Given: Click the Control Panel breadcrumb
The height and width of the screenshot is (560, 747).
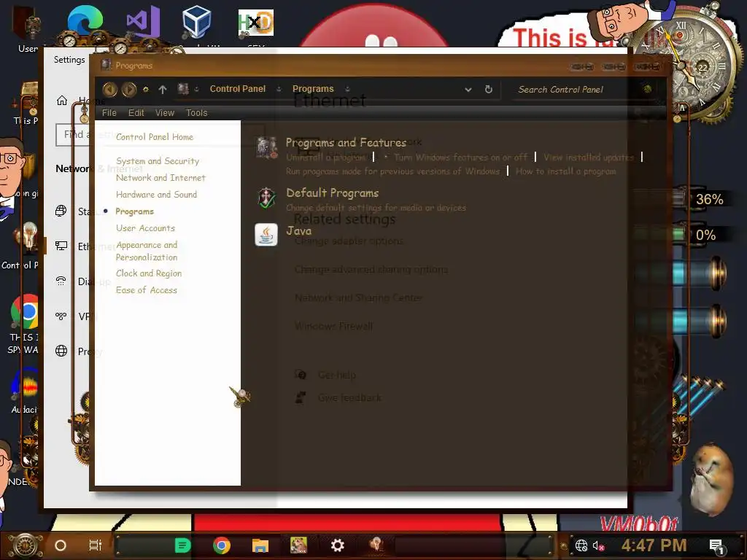Looking at the screenshot, I should point(238,89).
